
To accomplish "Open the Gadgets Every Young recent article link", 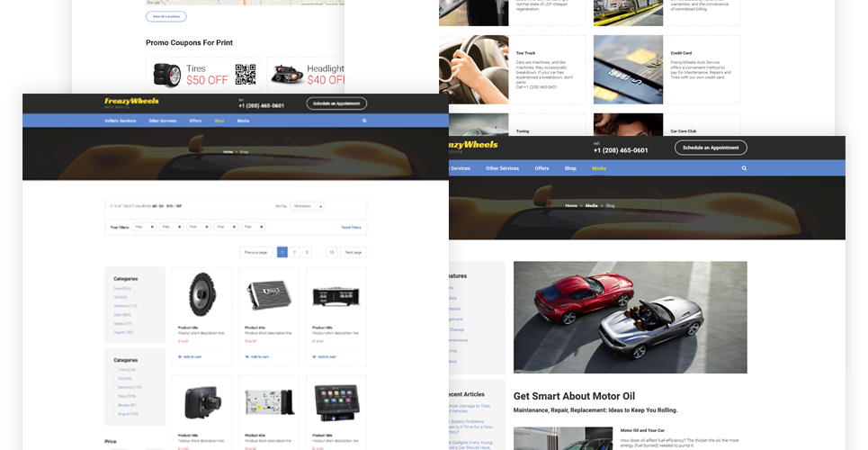I will pyautogui.click(x=470, y=445).
